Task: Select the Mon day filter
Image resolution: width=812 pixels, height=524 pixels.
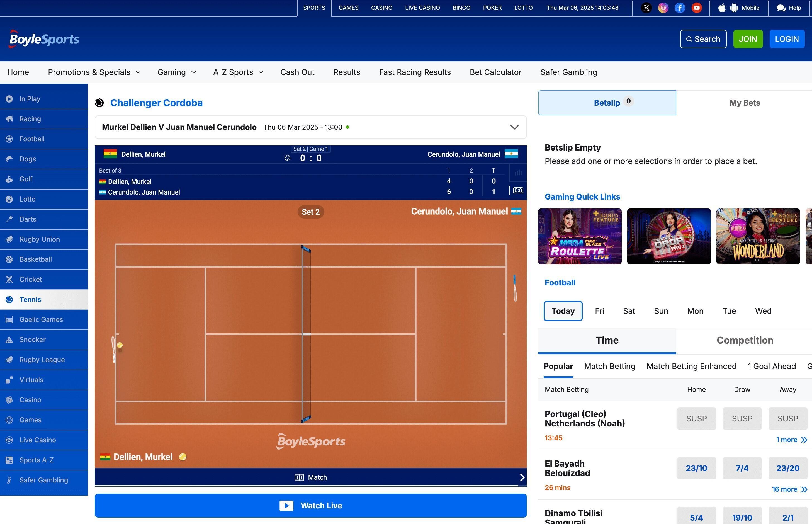Action: [x=695, y=311]
